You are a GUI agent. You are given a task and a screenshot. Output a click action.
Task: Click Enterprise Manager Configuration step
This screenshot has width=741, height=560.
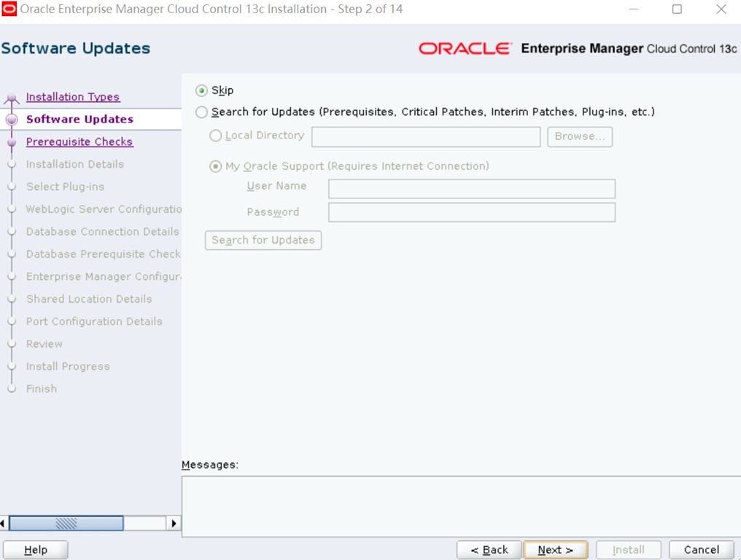coord(104,276)
